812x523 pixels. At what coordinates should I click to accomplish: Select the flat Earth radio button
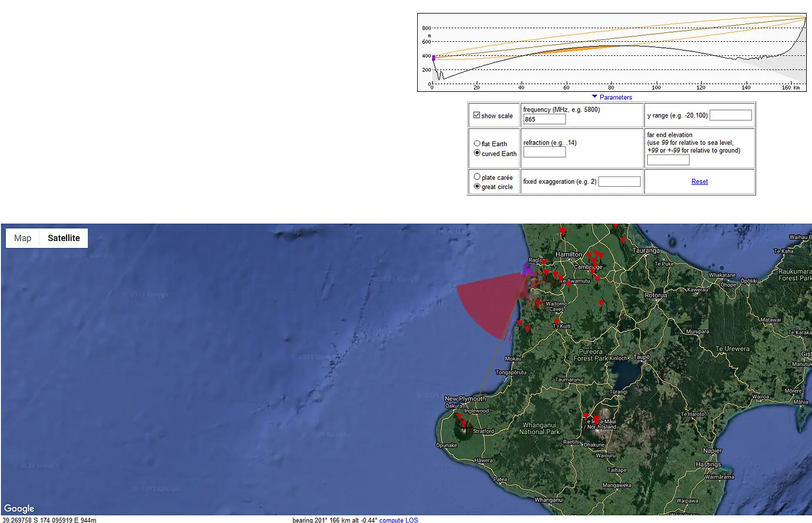click(x=477, y=144)
